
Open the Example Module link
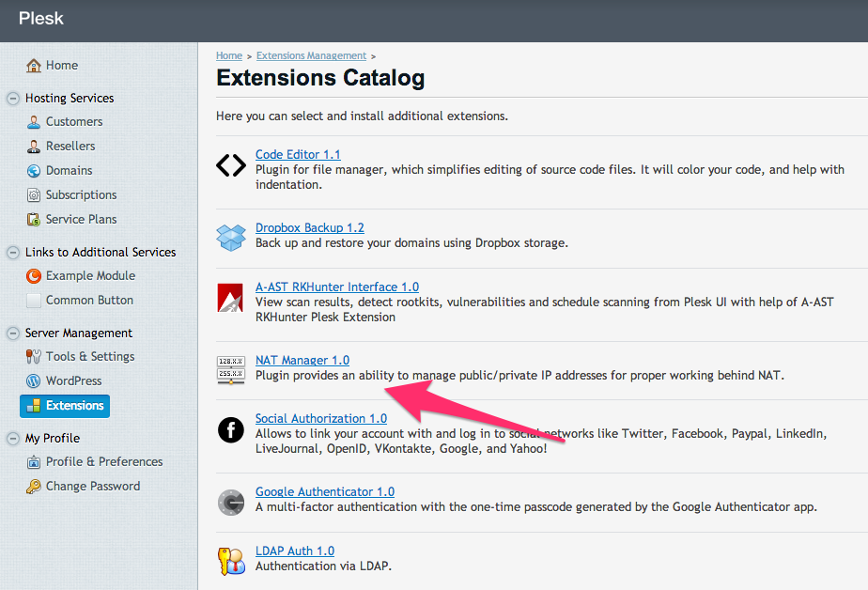[91, 275]
